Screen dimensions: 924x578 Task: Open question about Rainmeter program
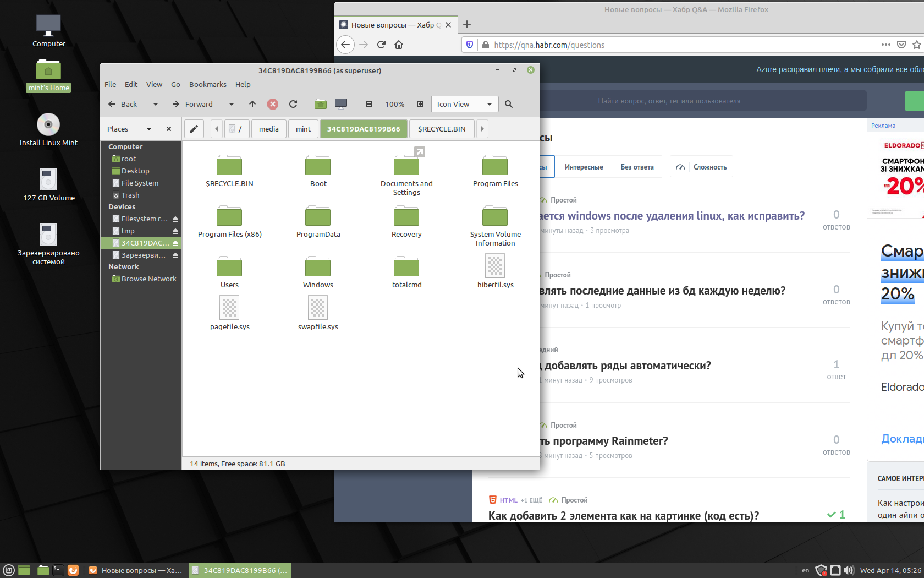click(604, 441)
